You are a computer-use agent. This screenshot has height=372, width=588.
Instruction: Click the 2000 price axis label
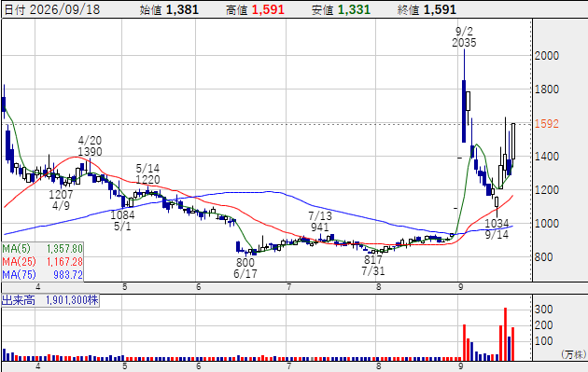tap(547, 56)
